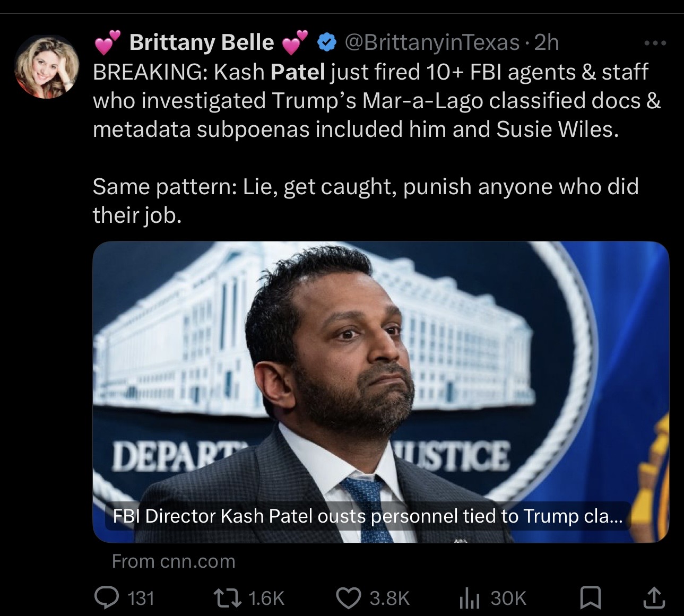684x616 pixels.
Task: Open the repost arrows menu
Action: coord(228,597)
